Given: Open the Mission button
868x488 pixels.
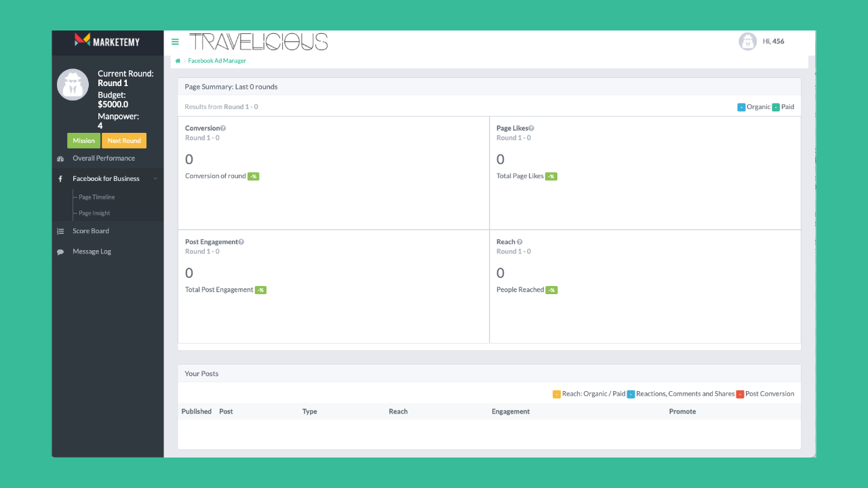Looking at the screenshot, I should coord(83,141).
